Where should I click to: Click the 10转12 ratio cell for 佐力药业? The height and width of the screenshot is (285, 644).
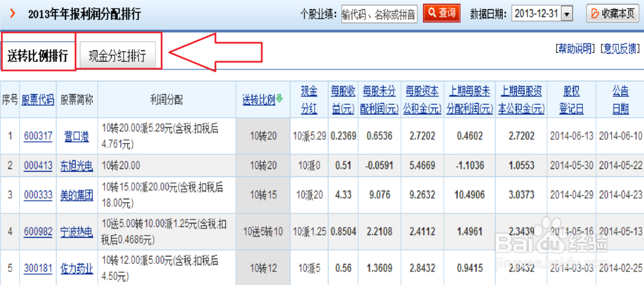coord(263,269)
